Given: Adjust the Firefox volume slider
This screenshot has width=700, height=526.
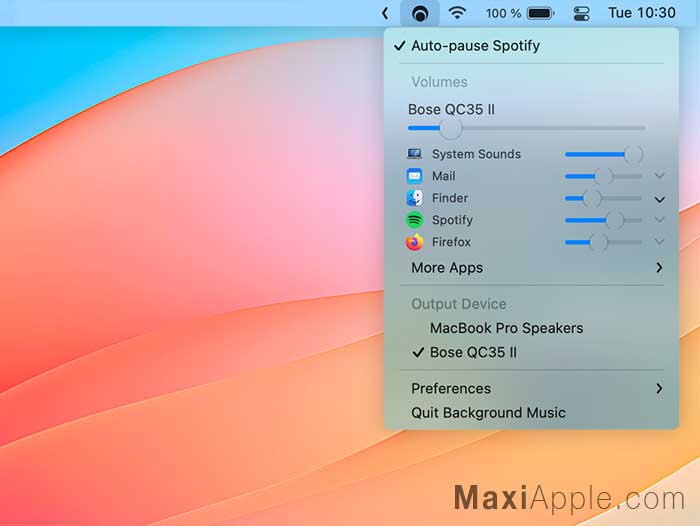Looking at the screenshot, I should click(x=604, y=242).
